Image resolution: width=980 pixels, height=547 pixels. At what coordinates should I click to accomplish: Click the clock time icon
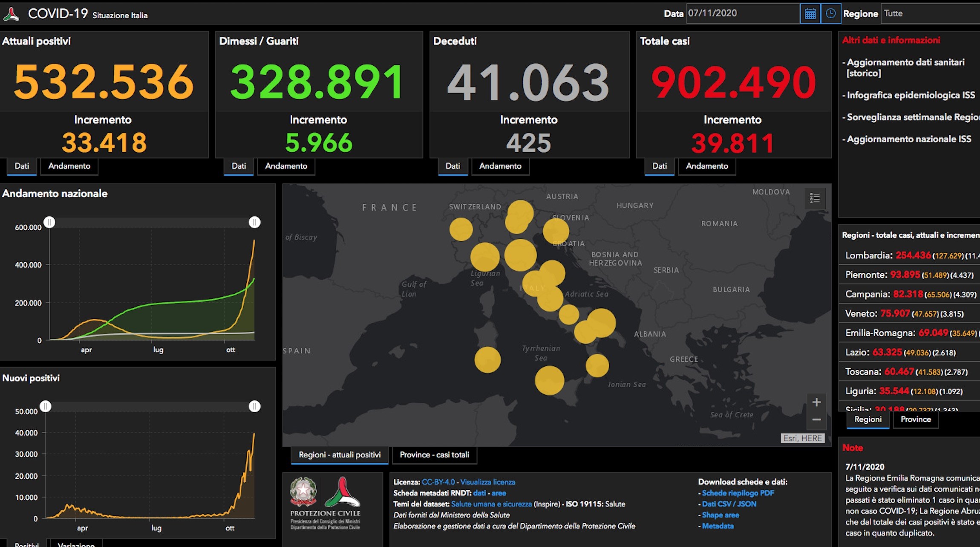point(830,14)
